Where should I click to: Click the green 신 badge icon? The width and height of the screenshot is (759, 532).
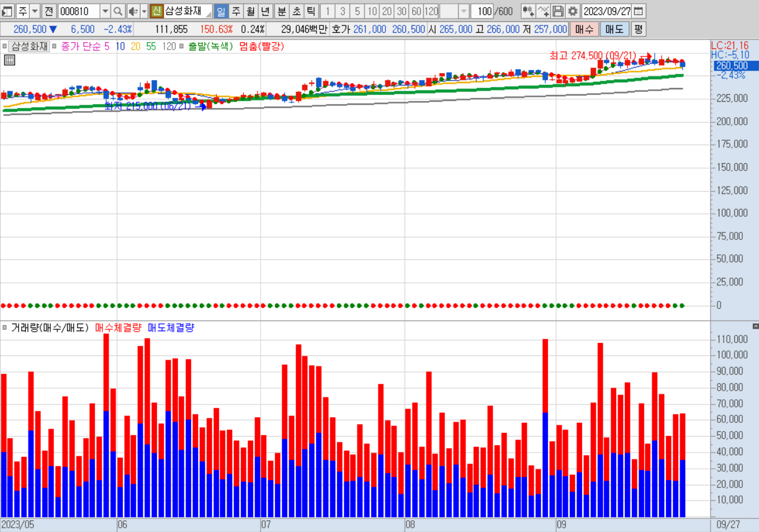click(156, 11)
